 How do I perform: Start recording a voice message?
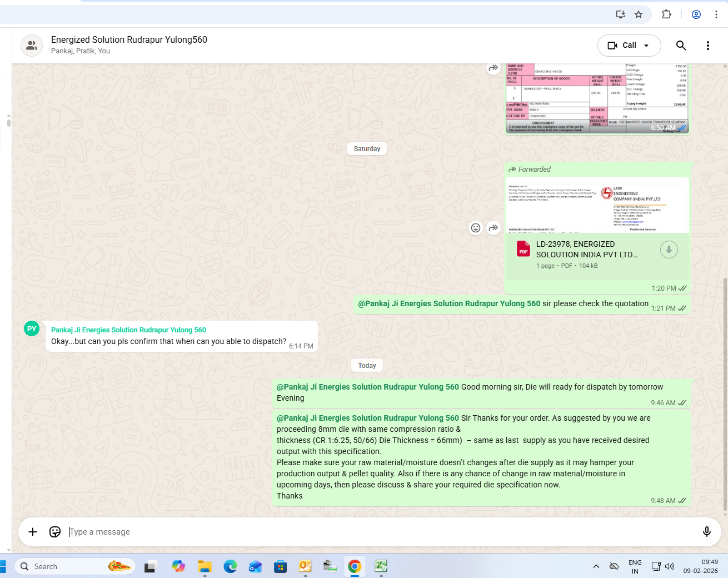pyautogui.click(x=706, y=532)
